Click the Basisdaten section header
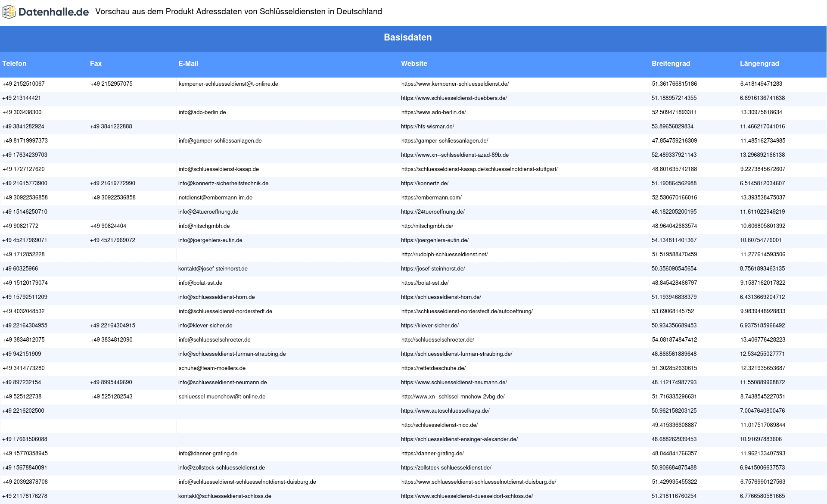The height and width of the screenshot is (504, 827). [408, 37]
